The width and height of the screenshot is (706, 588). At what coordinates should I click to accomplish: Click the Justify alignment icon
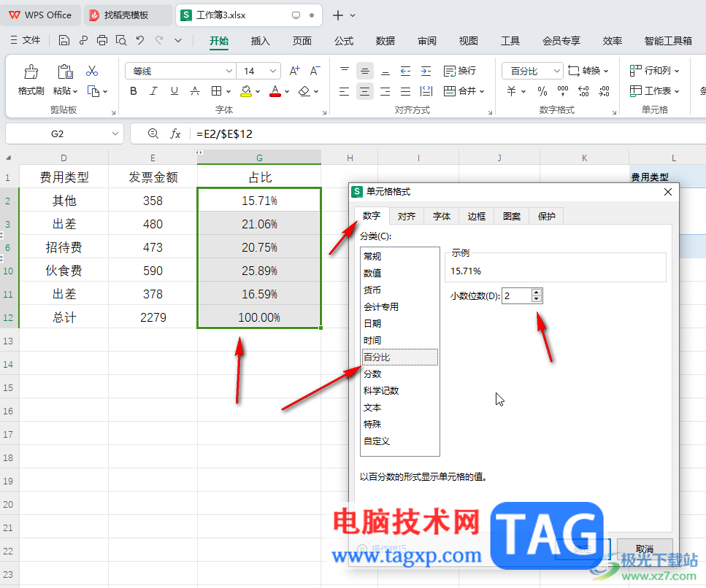406,91
